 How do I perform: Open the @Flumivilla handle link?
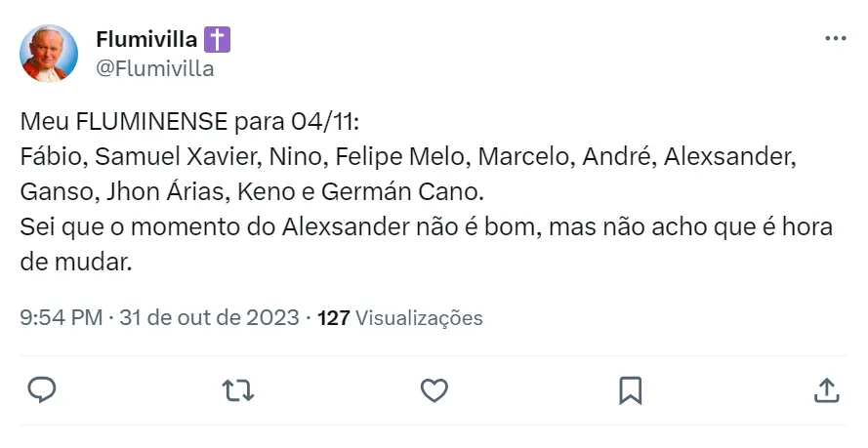[x=154, y=69]
